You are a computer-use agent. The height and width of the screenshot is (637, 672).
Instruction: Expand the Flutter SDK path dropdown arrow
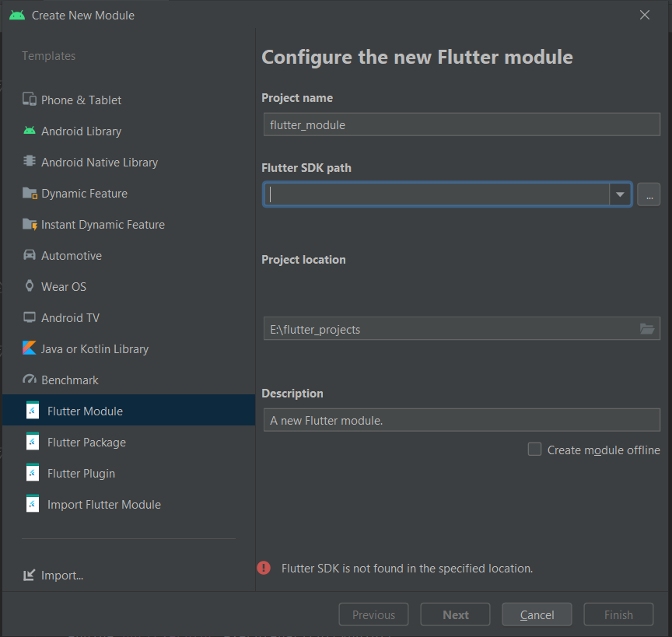tap(620, 194)
